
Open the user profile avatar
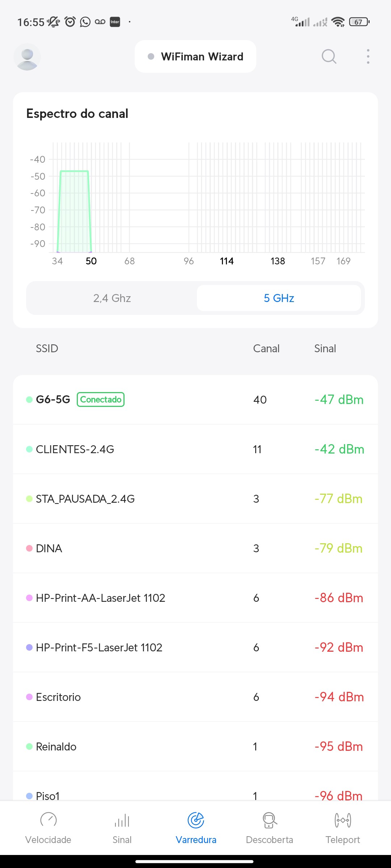click(x=27, y=57)
